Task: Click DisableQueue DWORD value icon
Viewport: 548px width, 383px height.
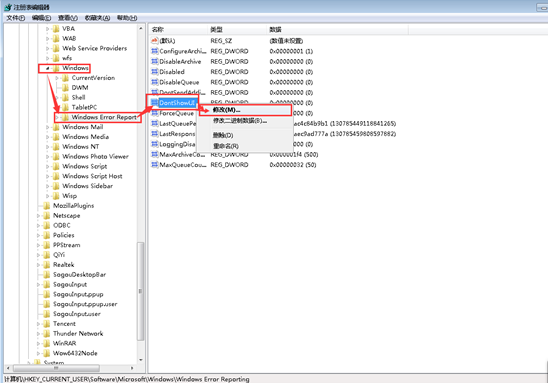Action: click(154, 82)
